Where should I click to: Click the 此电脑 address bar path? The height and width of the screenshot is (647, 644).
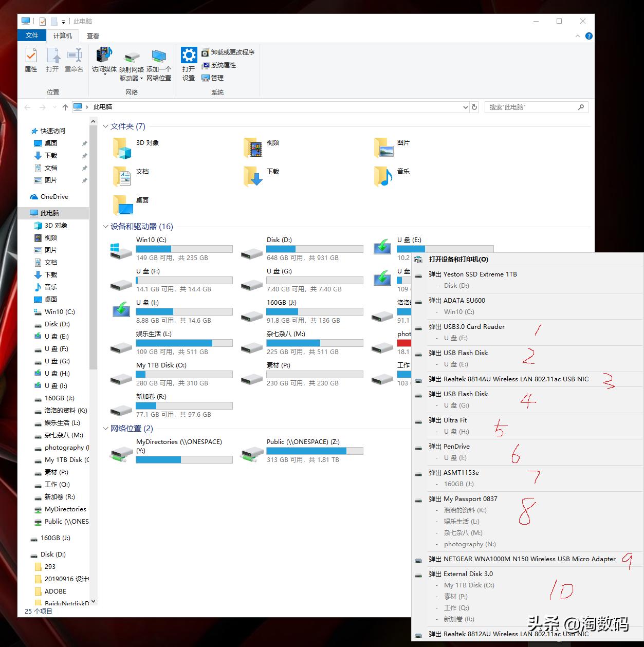103,107
